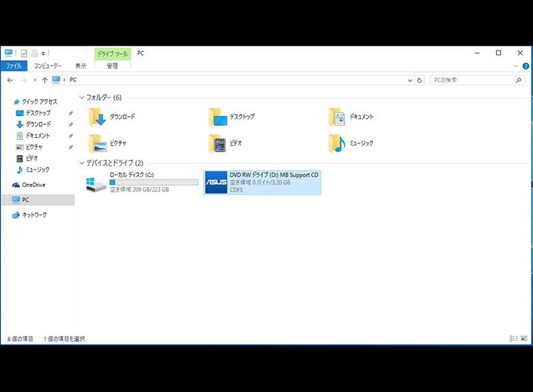Open the ミュージック folder icon in main pane

click(x=337, y=143)
